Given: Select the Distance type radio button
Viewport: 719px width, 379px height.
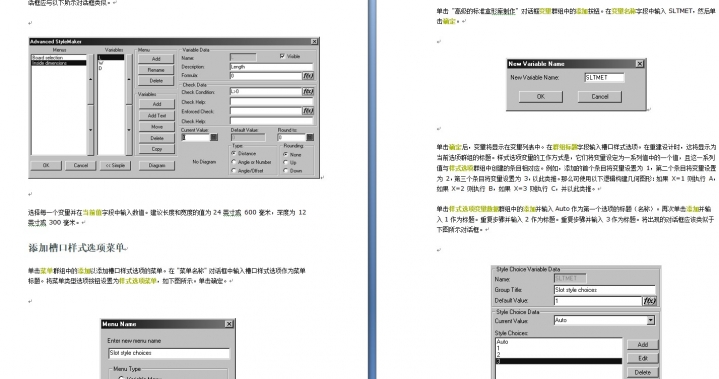Looking at the screenshot, I should (234, 154).
